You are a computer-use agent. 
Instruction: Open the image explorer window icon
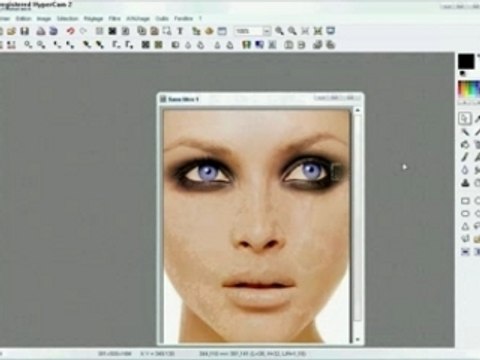[x=222, y=31]
